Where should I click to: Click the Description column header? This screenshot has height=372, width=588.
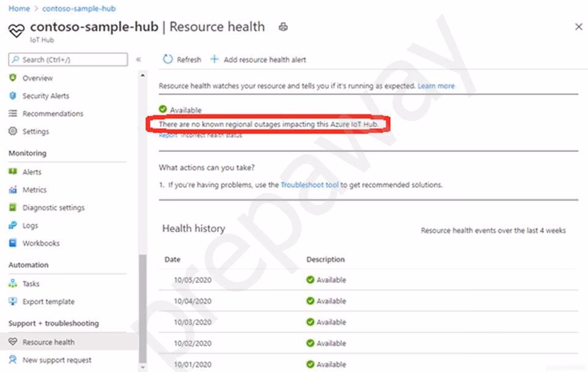pyautogui.click(x=325, y=259)
